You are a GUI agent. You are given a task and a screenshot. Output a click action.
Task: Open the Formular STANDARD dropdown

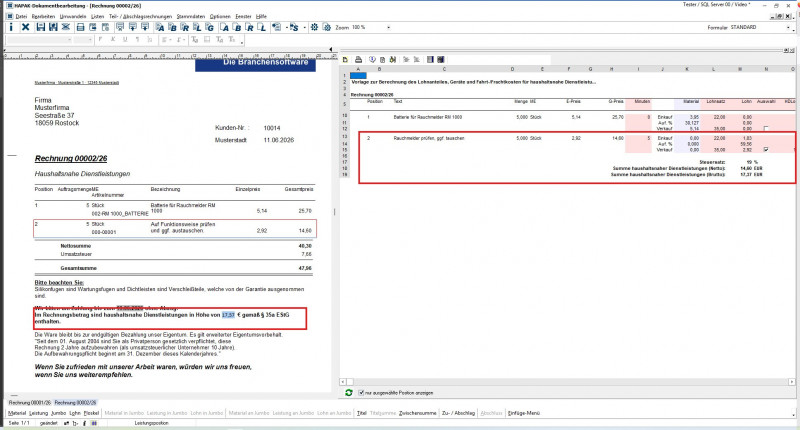click(x=788, y=28)
